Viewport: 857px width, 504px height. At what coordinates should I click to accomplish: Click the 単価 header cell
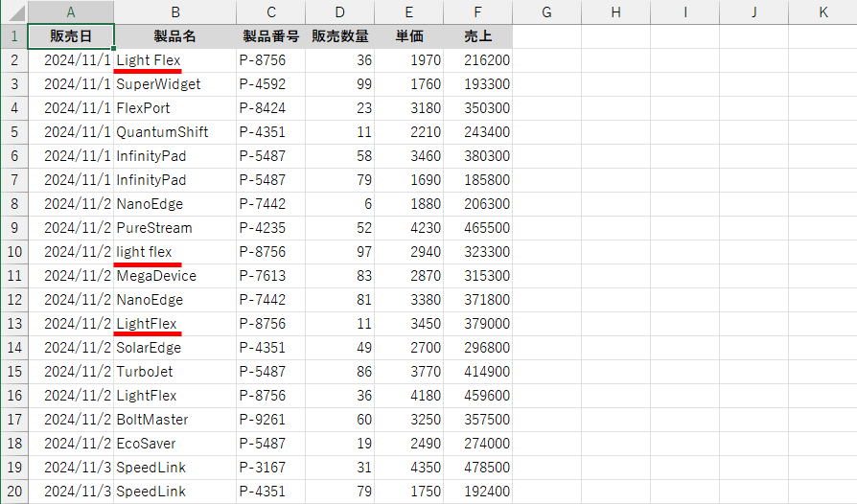(x=408, y=36)
